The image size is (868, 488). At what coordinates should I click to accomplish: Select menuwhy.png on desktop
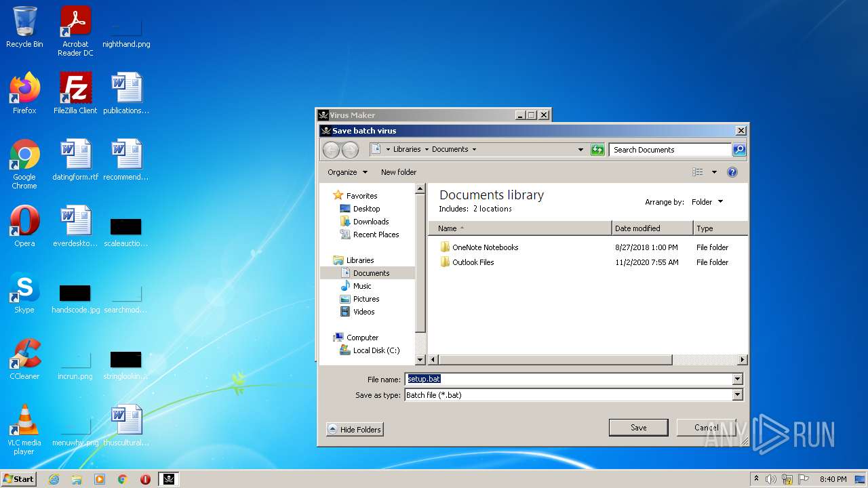[x=75, y=430]
